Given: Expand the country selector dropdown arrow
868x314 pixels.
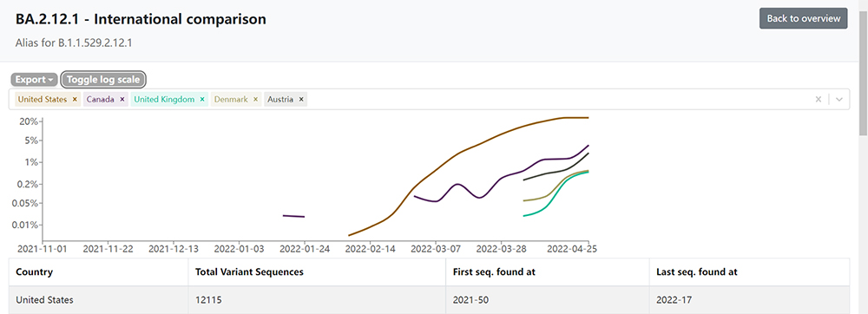Looking at the screenshot, I should tap(839, 100).
